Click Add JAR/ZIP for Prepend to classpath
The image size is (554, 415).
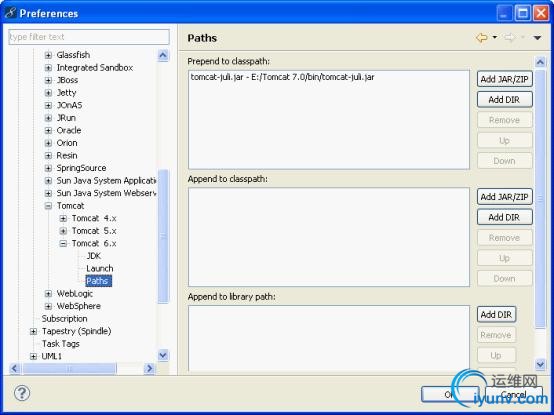pos(505,79)
